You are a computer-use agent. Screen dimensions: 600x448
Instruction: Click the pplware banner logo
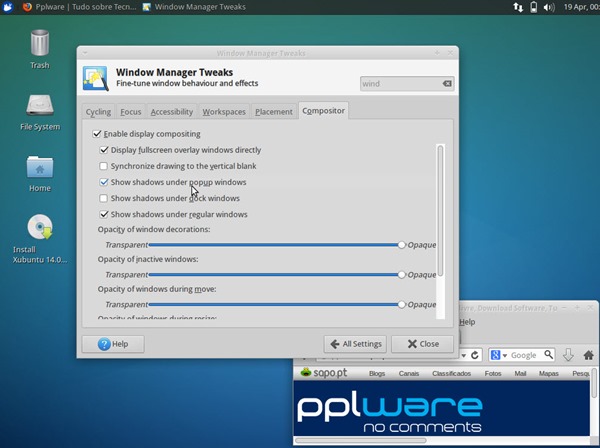[390, 412]
